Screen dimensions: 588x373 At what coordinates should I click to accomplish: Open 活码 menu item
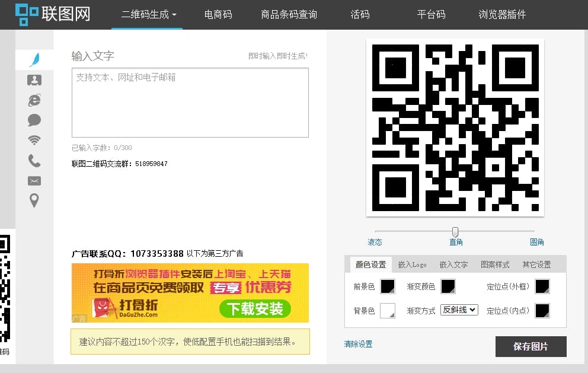tap(360, 15)
